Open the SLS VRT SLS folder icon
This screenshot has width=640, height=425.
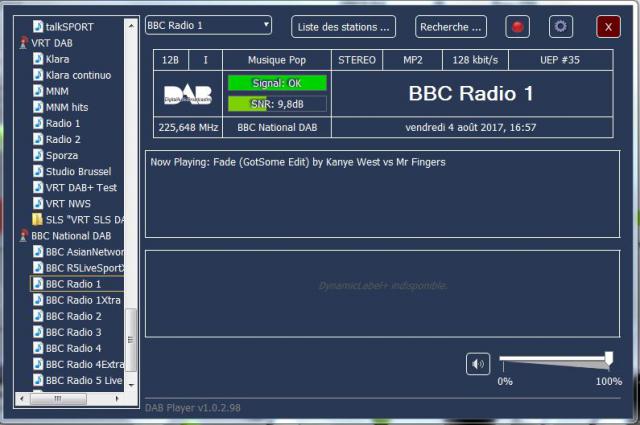pyautogui.click(x=37, y=220)
